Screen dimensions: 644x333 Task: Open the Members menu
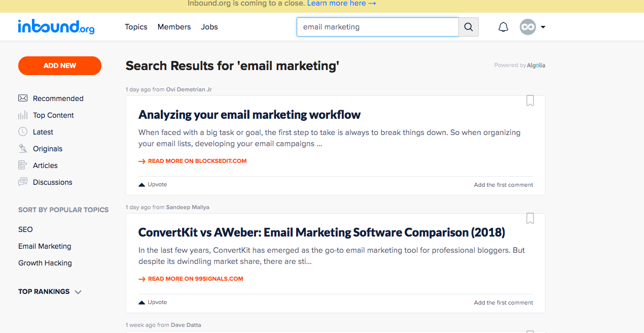pyautogui.click(x=174, y=27)
